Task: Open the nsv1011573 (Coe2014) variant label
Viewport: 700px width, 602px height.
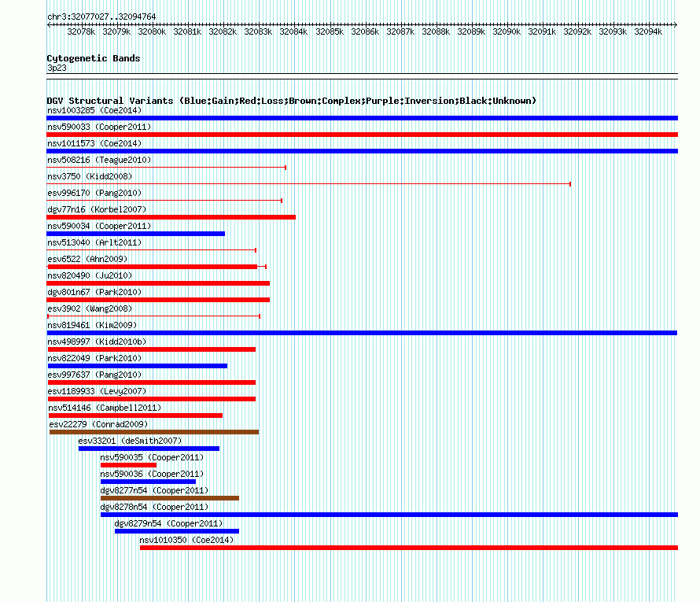Action: (x=94, y=143)
